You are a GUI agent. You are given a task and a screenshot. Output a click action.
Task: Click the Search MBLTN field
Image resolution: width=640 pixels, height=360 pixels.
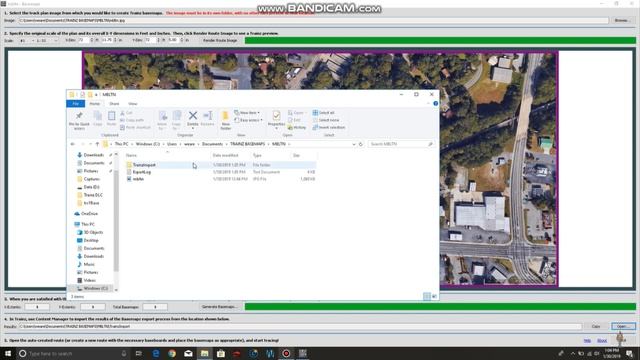[x=401, y=144]
